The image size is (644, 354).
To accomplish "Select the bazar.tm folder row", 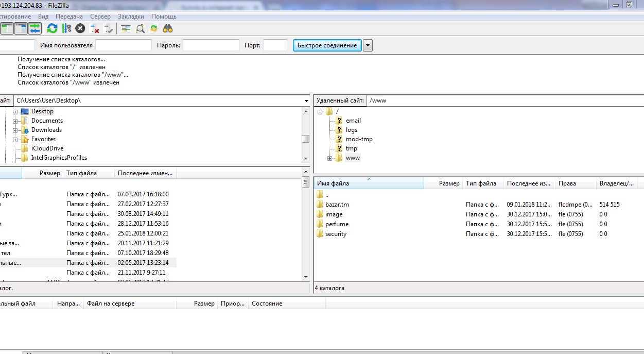I will [479, 205].
